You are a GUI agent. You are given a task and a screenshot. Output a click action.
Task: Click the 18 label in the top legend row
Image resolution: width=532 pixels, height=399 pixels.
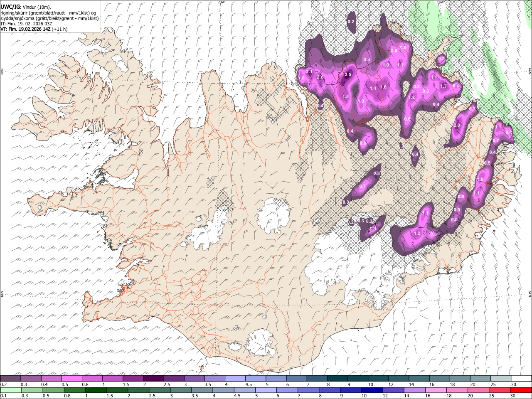pos(452,384)
